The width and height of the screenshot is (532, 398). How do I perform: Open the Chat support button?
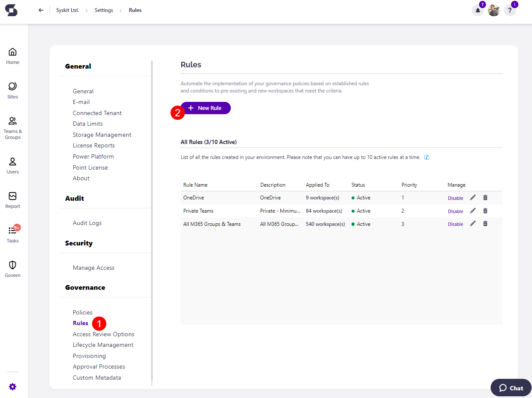pyautogui.click(x=511, y=388)
